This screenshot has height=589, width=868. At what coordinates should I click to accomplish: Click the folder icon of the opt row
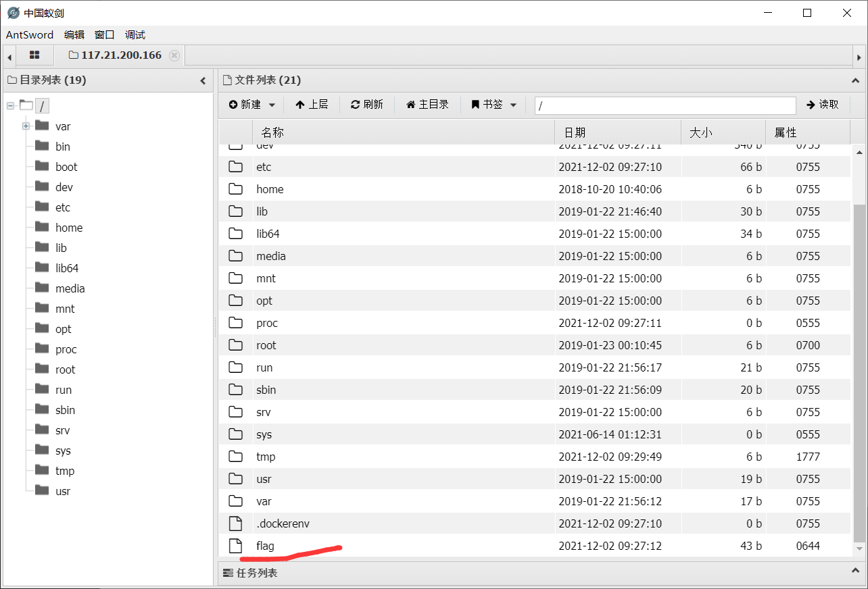click(x=235, y=301)
